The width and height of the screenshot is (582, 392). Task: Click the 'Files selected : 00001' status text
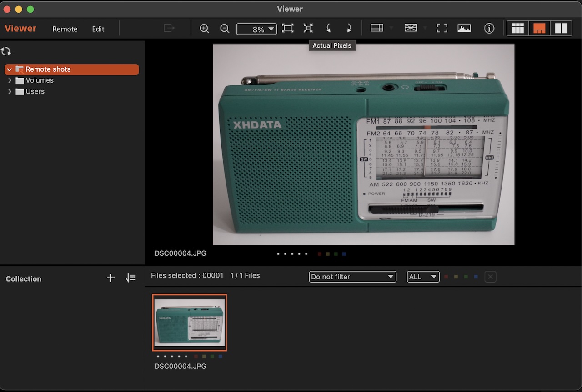pyautogui.click(x=187, y=275)
